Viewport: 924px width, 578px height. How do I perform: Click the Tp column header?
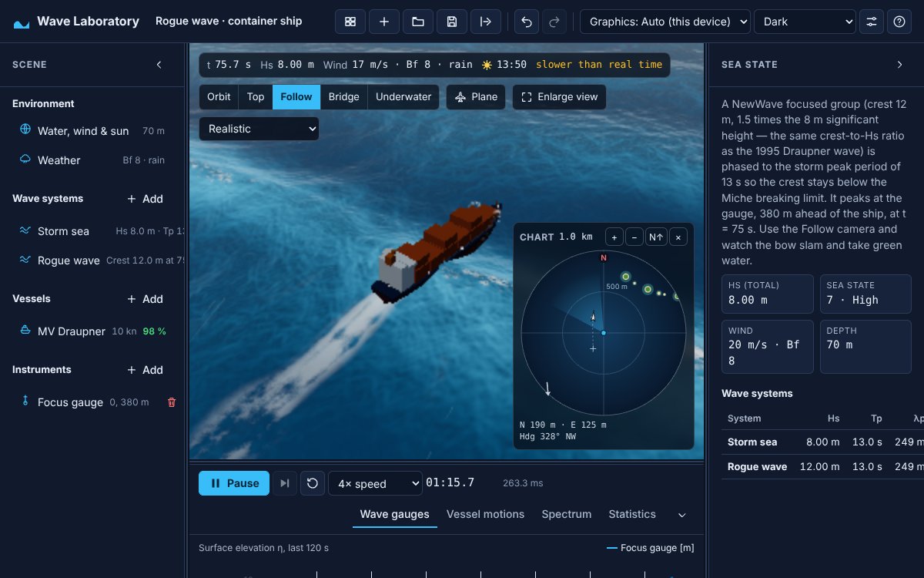[x=876, y=418]
